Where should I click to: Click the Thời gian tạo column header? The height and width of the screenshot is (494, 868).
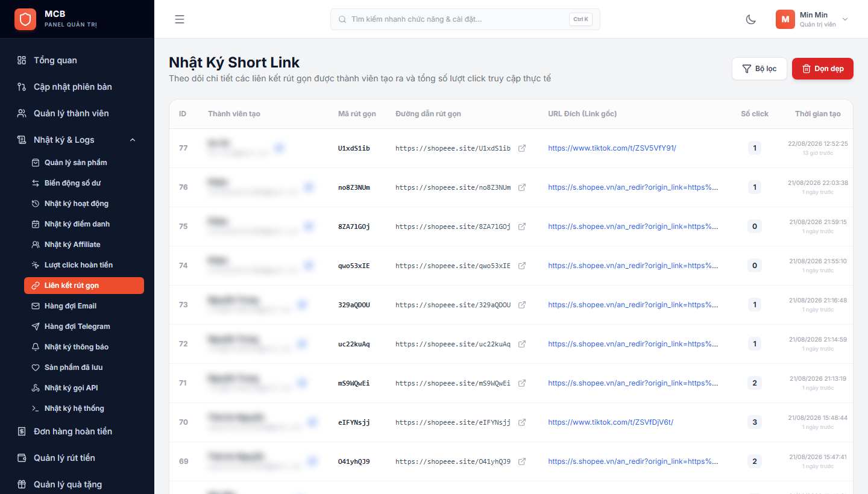point(818,114)
